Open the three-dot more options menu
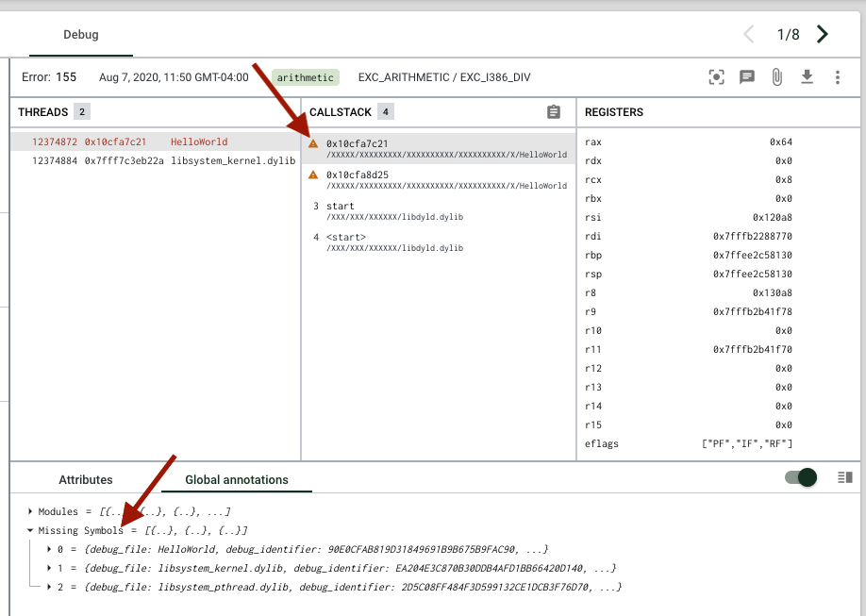The width and height of the screenshot is (866, 616). pyautogui.click(x=838, y=77)
